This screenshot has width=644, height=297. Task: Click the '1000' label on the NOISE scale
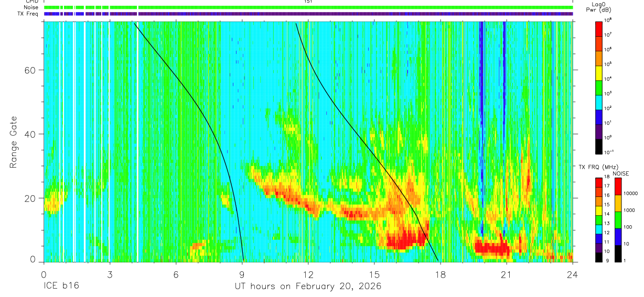pos(628,210)
